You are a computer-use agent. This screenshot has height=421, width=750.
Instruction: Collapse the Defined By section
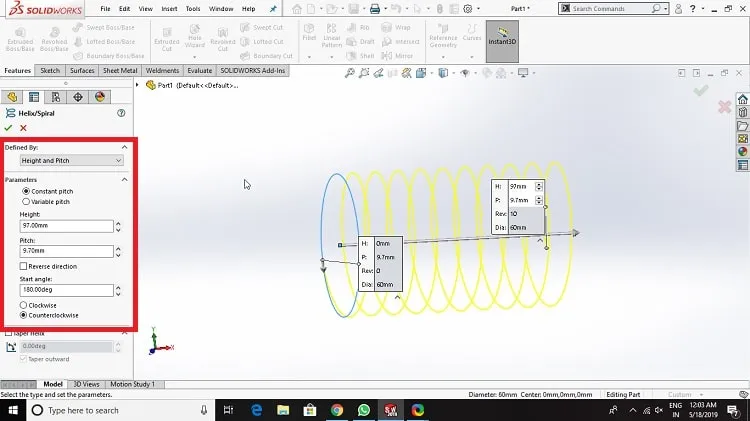coord(124,147)
